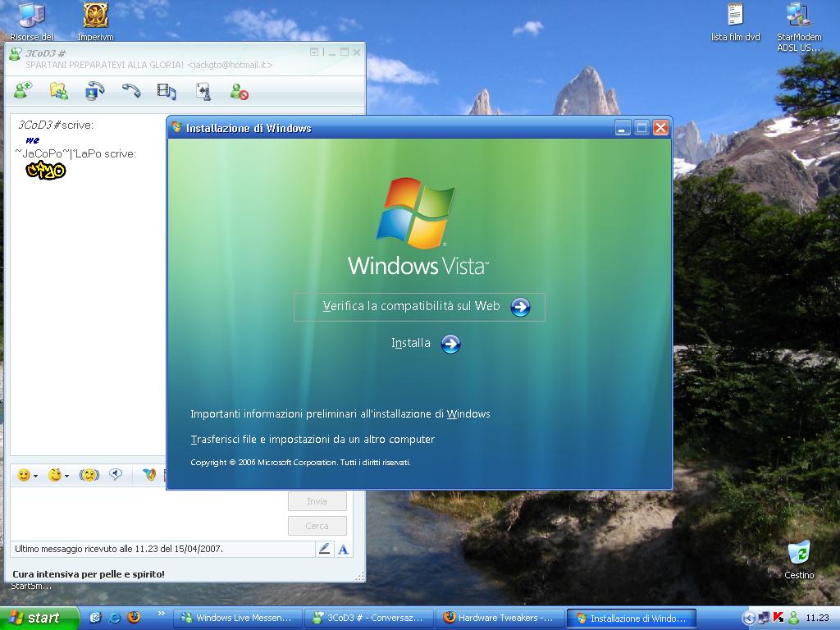Click the voice clip speech bubble icon
The height and width of the screenshot is (630, 840).
[x=116, y=474]
